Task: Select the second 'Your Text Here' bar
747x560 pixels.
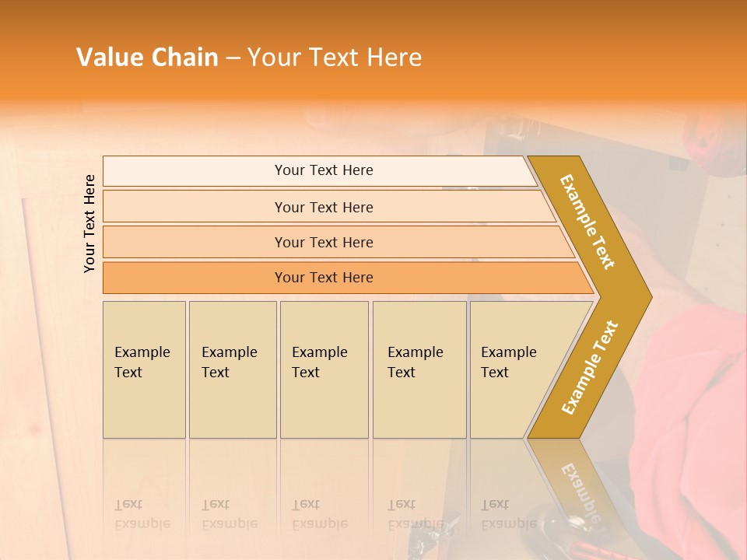Action: point(328,207)
